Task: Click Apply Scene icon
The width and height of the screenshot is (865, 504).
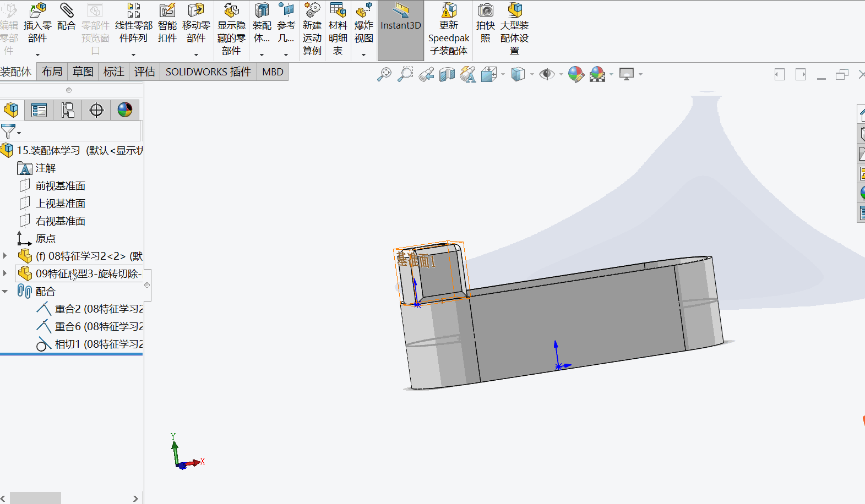Action: click(597, 74)
